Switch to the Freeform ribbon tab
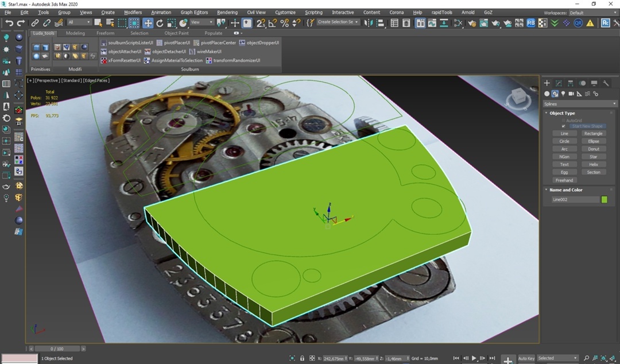This screenshot has width=620, height=364. click(105, 33)
